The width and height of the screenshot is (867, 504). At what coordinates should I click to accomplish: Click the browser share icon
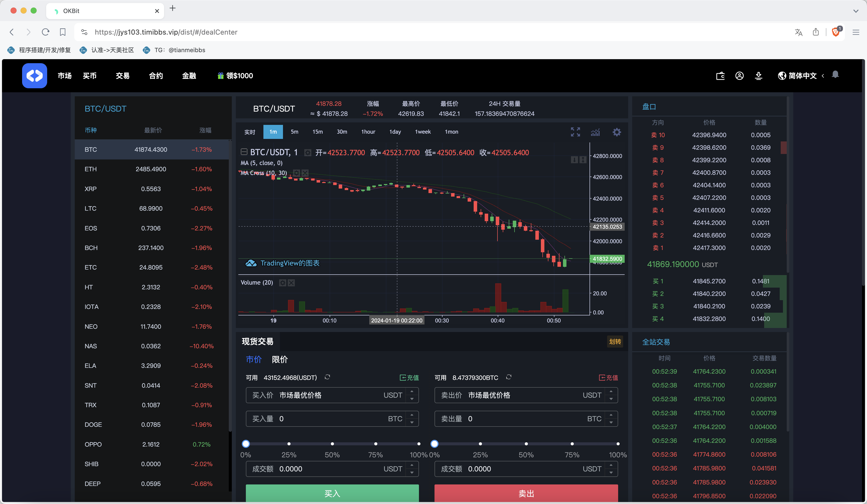tap(816, 32)
